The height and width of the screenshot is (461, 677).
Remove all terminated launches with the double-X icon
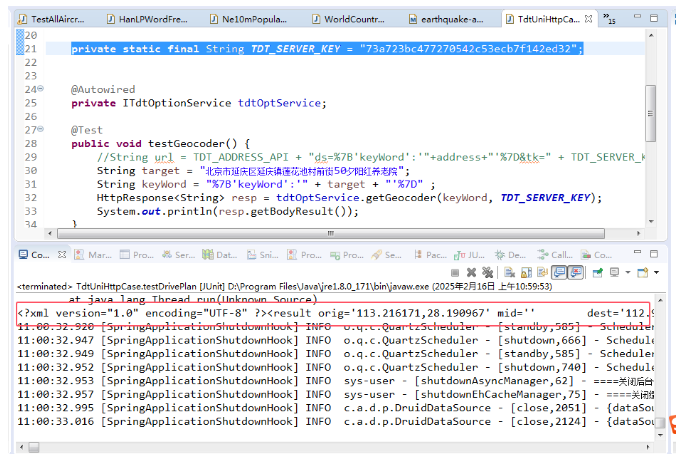tap(487, 272)
